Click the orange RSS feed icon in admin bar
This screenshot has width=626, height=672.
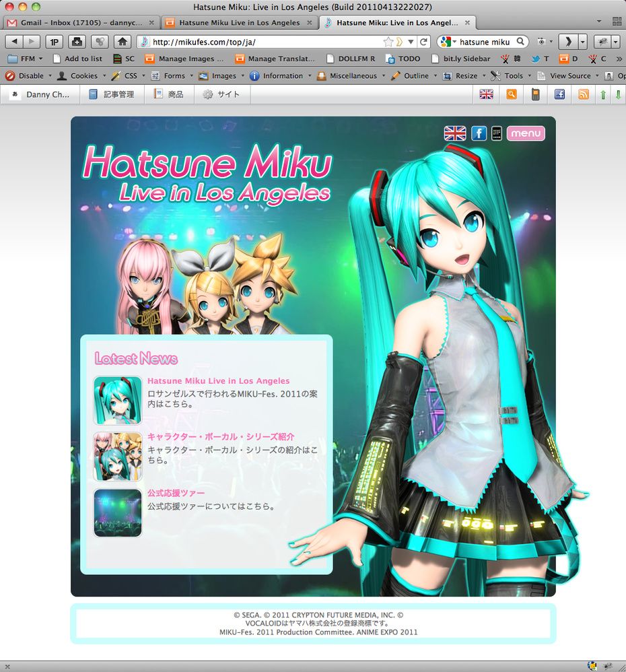point(583,94)
